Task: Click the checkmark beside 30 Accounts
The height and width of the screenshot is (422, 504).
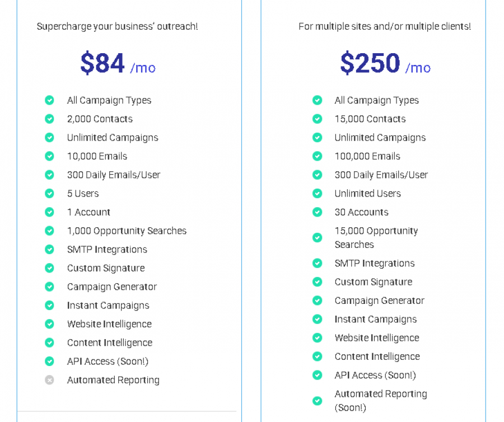Action: pos(317,212)
